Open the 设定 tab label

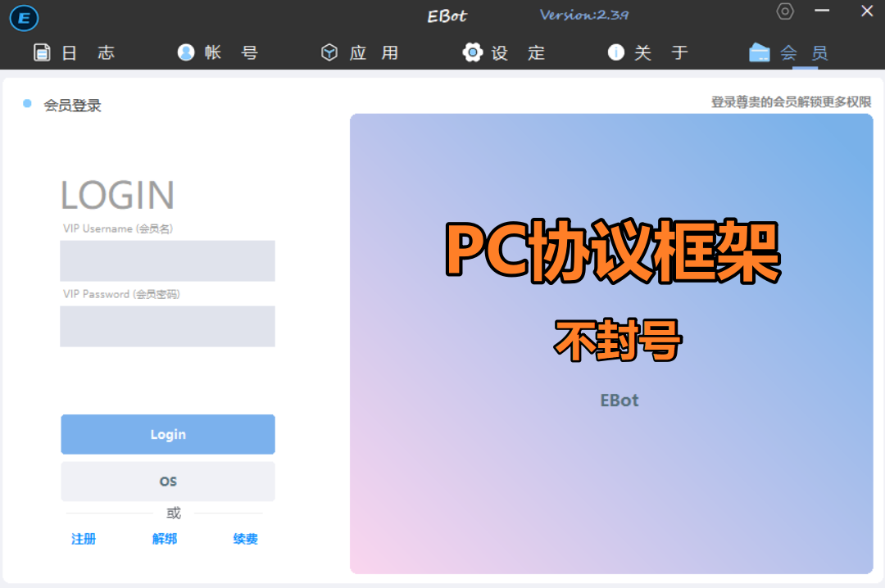coord(518,53)
